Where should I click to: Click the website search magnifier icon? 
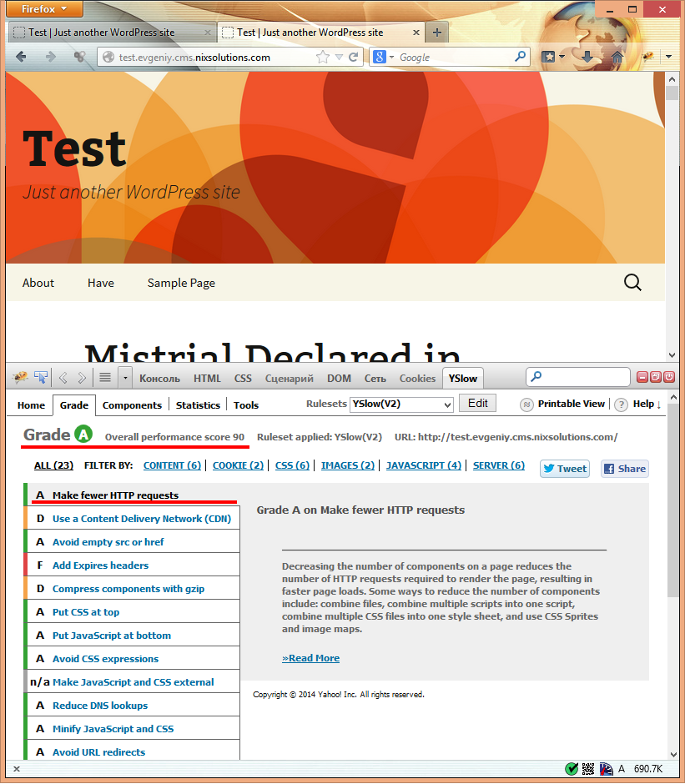(633, 283)
